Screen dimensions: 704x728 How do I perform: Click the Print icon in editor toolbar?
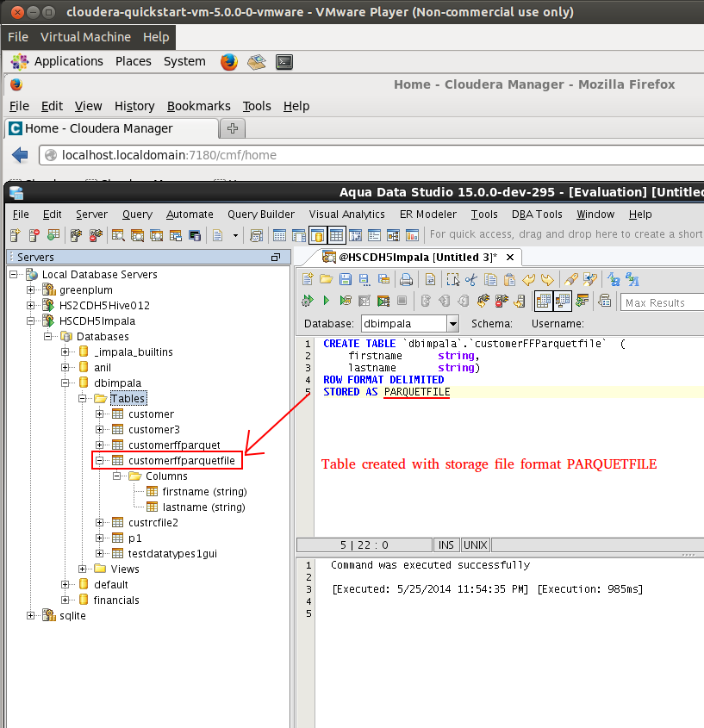(x=407, y=279)
